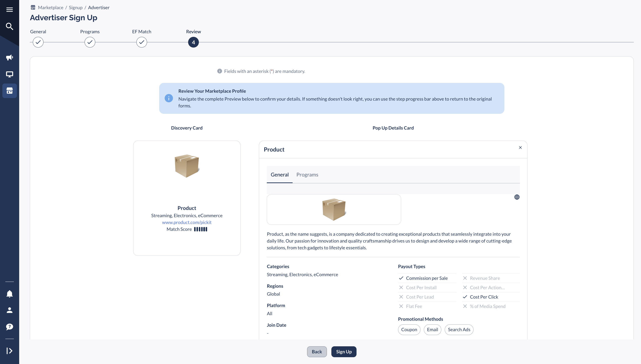Click the Search Ads promotional method chip
Viewport: 641px width, 364px height.
[459, 329]
